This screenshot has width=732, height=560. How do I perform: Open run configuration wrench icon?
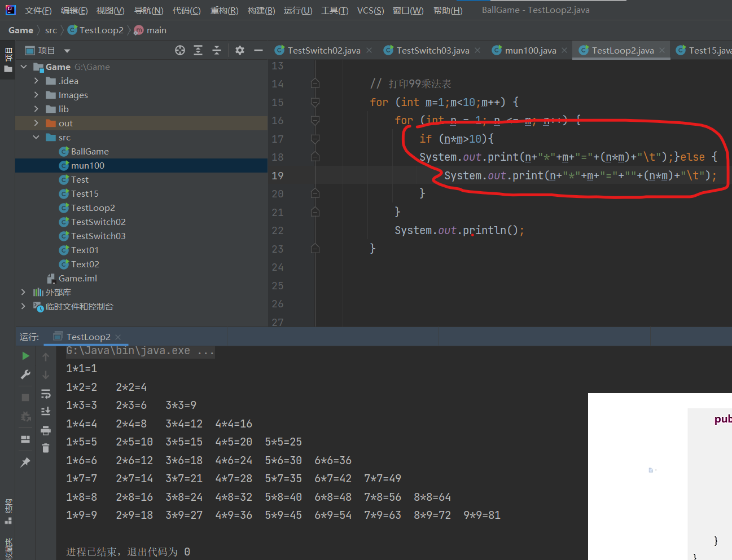pyautogui.click(x=25, y=374)
